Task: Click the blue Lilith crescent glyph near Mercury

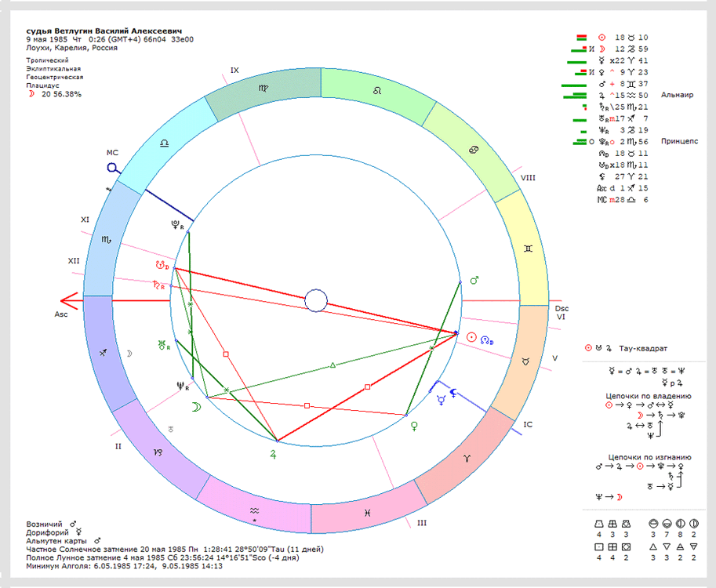Action: (x=453, y=393)
